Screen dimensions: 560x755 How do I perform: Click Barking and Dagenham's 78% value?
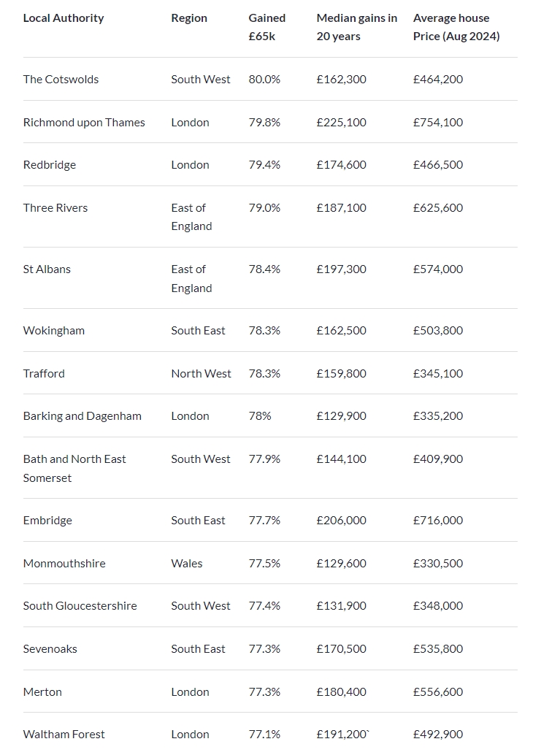click(x=260, y=416)
